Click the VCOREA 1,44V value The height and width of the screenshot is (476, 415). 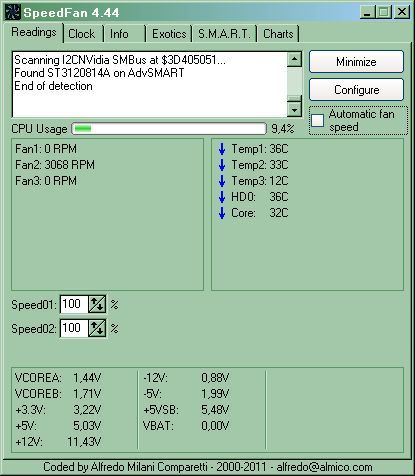87,378
